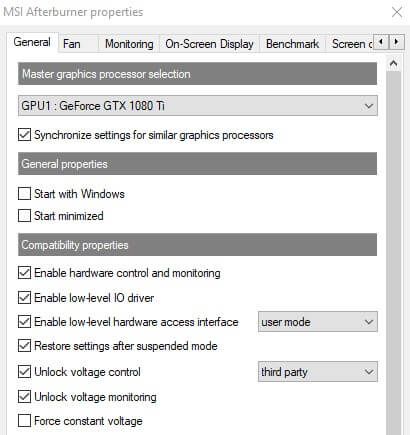Click the General properties section header
The image size is (410, 435).
tap(198, 164)
